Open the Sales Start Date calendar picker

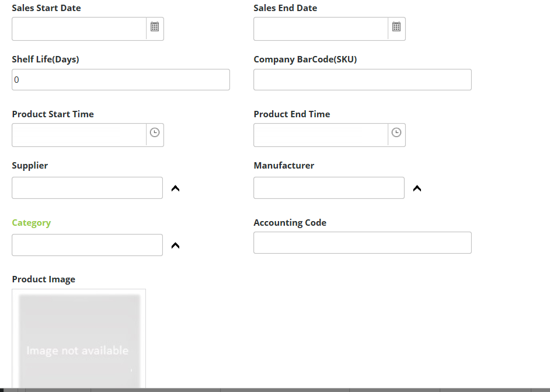point(155,27)
